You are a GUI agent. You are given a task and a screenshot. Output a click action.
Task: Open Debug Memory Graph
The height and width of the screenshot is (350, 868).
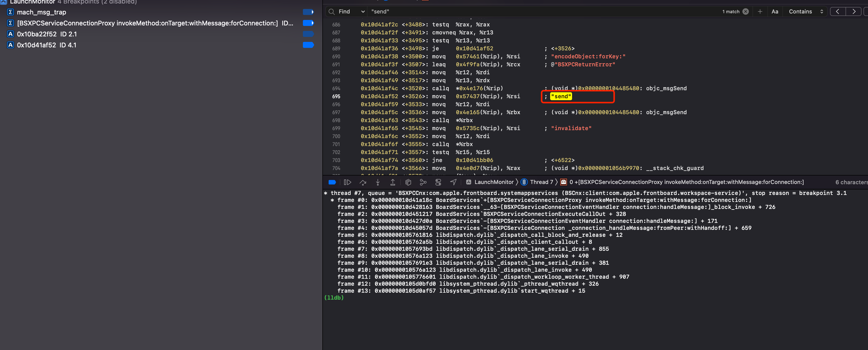(x=423, y=182)
